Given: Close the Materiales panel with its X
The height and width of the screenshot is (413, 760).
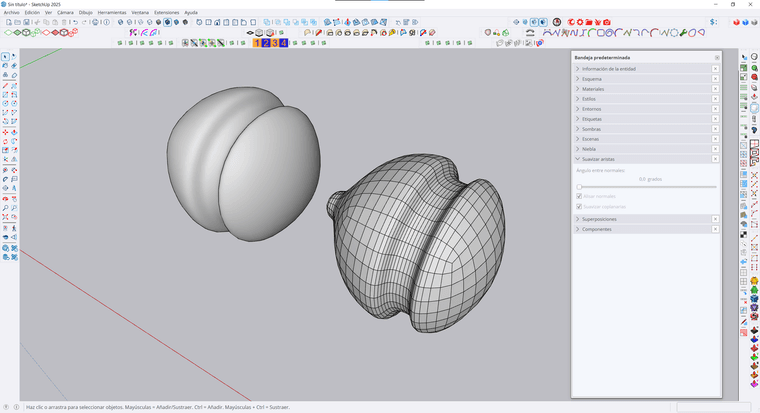Looking at the screenshot, I should [x=715, y=89].
